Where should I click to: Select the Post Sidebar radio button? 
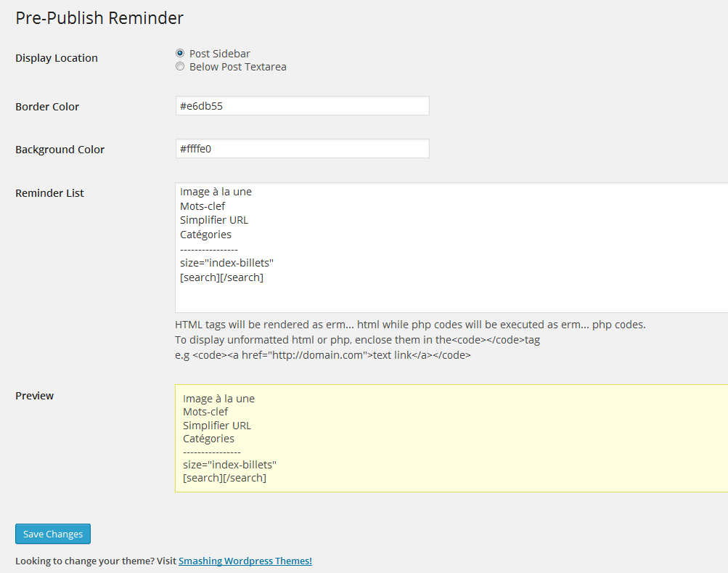click(180, 54)
